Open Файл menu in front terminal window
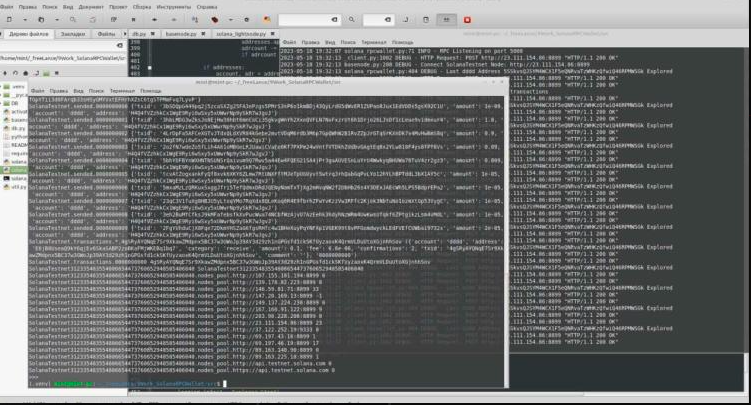 pyautogui.click(x=37, y=90)
